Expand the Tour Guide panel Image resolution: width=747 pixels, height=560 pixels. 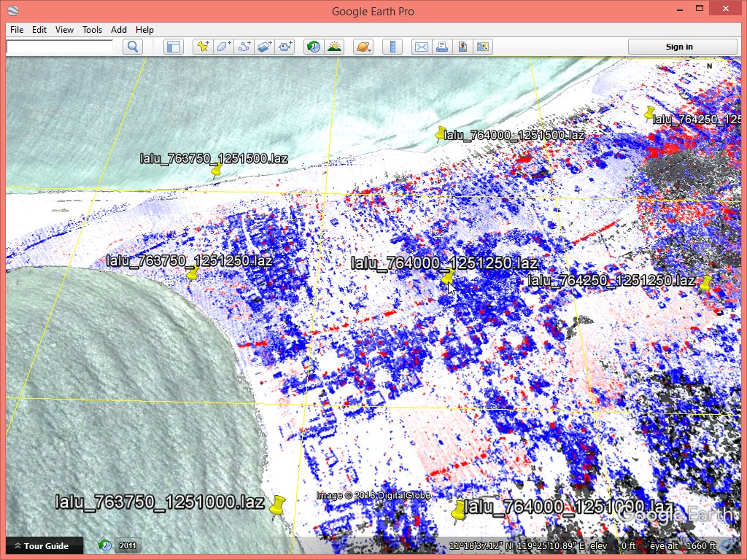[x=42, y=545]
